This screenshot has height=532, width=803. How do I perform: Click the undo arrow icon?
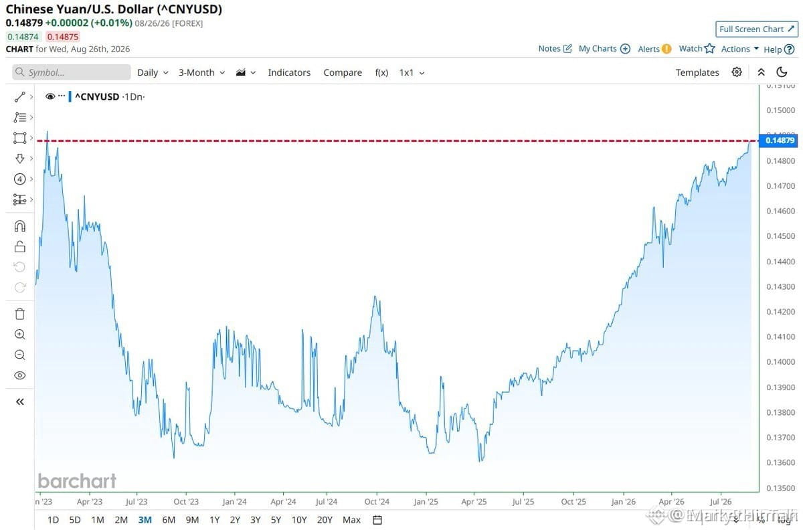(19, 267)
